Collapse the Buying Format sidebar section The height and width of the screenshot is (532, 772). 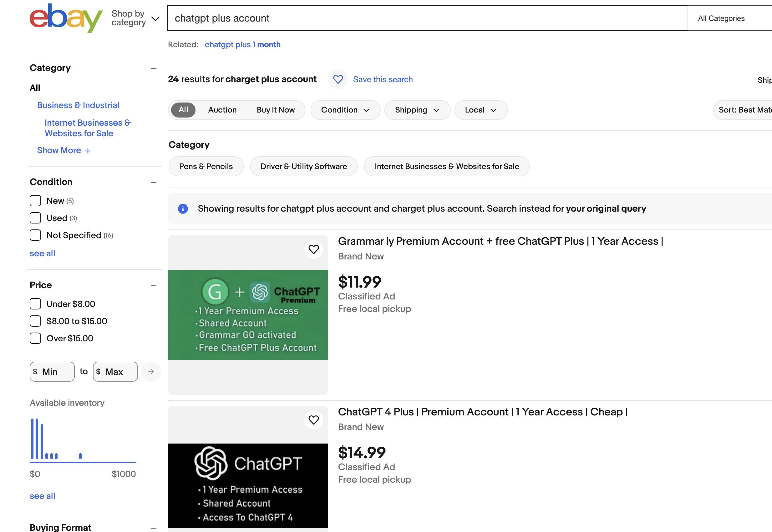[x=153, y=528]
